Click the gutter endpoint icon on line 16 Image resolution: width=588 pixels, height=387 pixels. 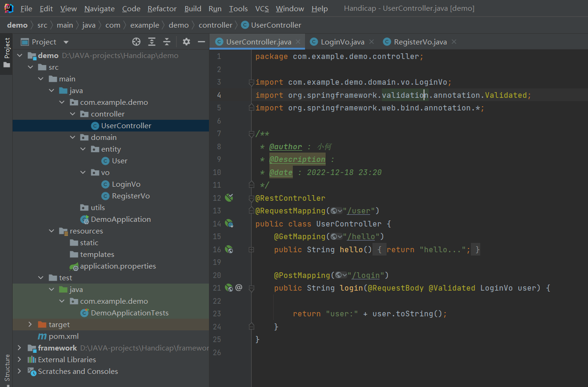click(229, 249)
